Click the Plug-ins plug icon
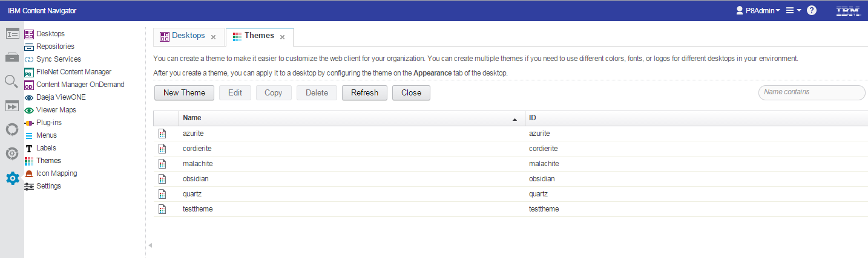Image resolution: width=868 pixels, height=258 pixels. pos(29,123)
